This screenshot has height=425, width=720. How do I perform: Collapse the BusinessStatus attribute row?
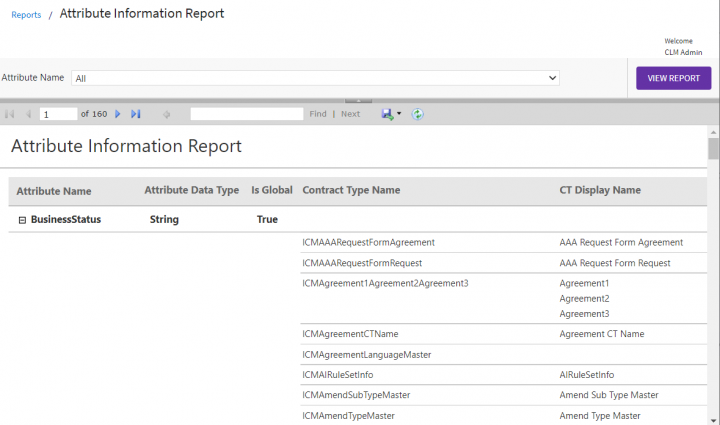click(21, 219)
